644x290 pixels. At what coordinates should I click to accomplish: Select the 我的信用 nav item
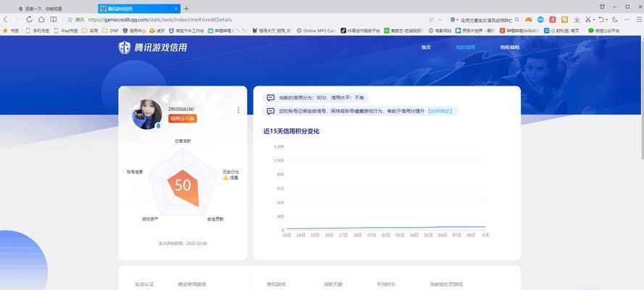pyautogui.click(x=465, y=47)
